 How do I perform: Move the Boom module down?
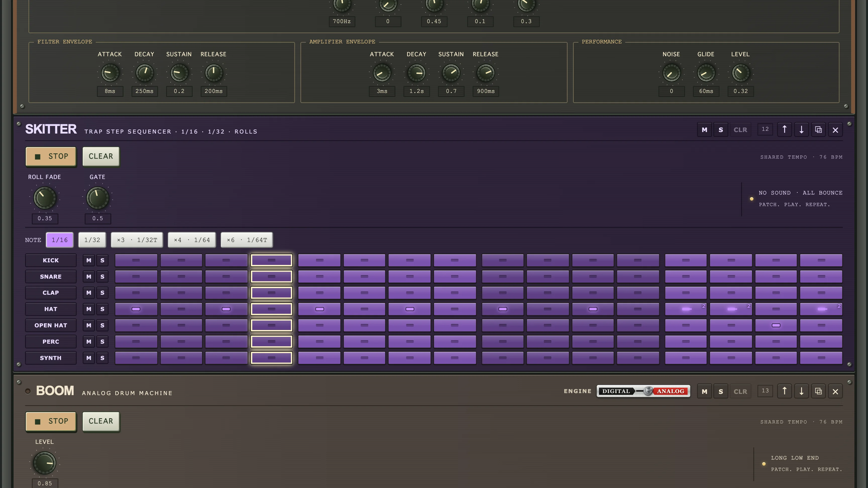coord(801,391)
